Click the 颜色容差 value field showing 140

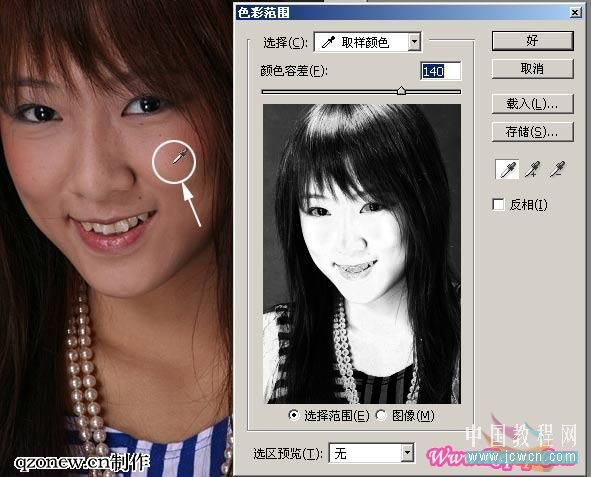tap(441, 71)
